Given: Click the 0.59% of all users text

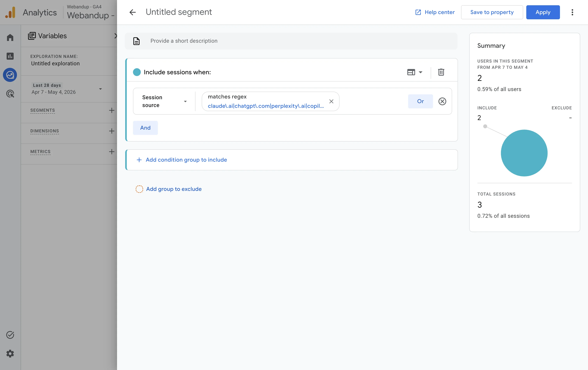Looking at the screenshot, I should (499, 89).
